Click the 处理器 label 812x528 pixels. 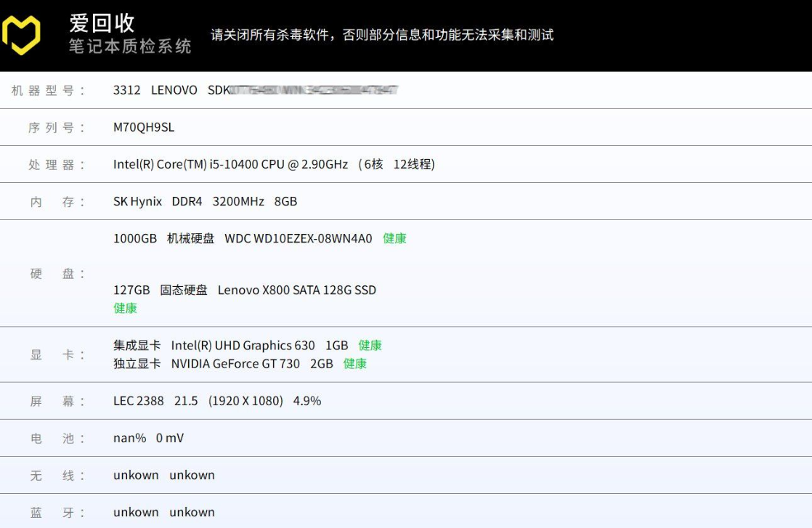[57, 165]
